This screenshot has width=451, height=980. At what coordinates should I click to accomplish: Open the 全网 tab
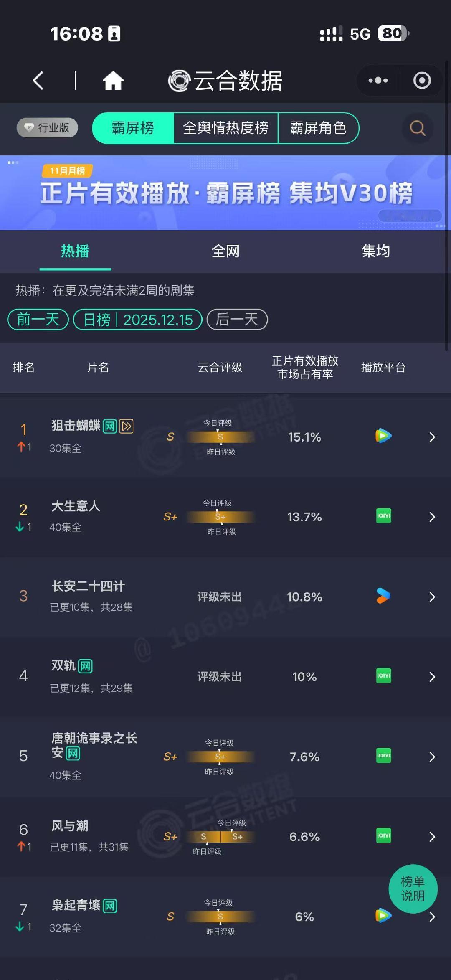point(225,251)
